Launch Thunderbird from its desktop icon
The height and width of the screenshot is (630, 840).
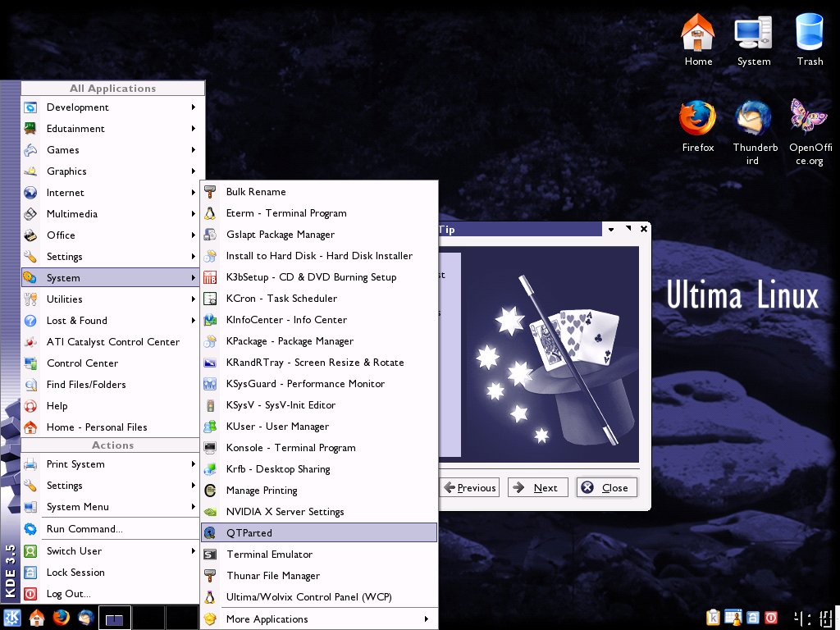point(755,133)
